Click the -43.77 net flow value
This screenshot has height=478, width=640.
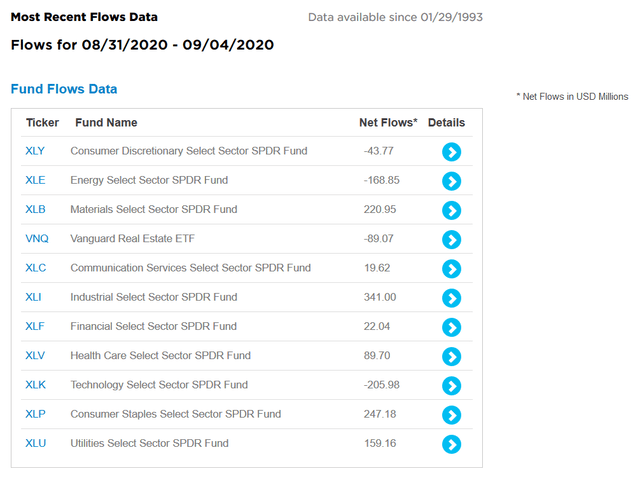point(378,151)
